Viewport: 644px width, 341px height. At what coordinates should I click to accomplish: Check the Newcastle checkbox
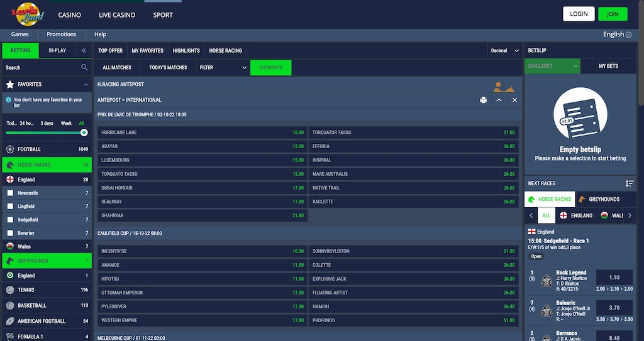point(10,193)
